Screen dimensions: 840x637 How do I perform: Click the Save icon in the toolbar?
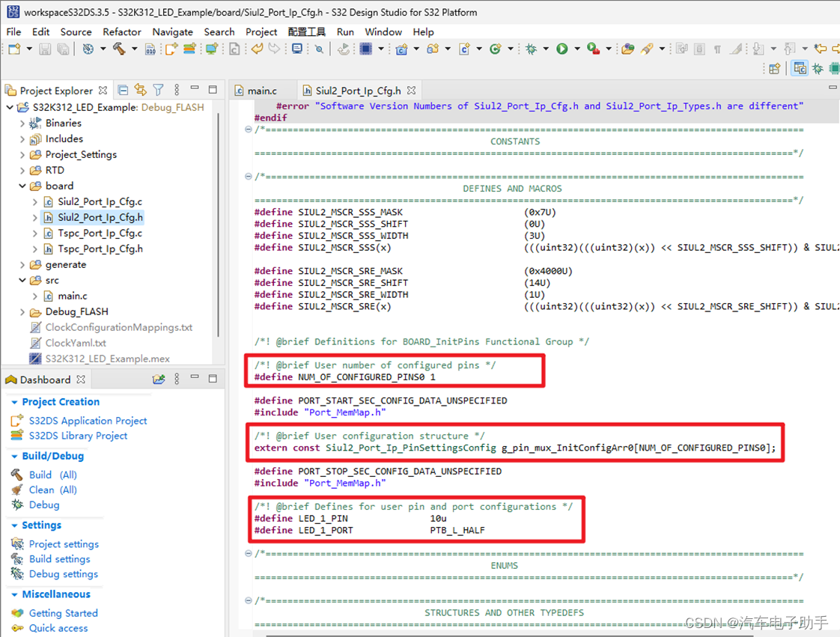[x=46, y=49]
